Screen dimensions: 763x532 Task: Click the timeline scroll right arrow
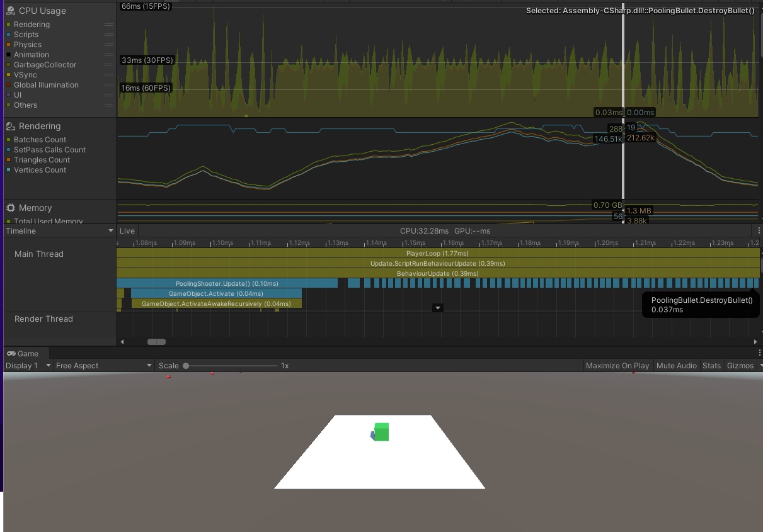pos(755,342)
